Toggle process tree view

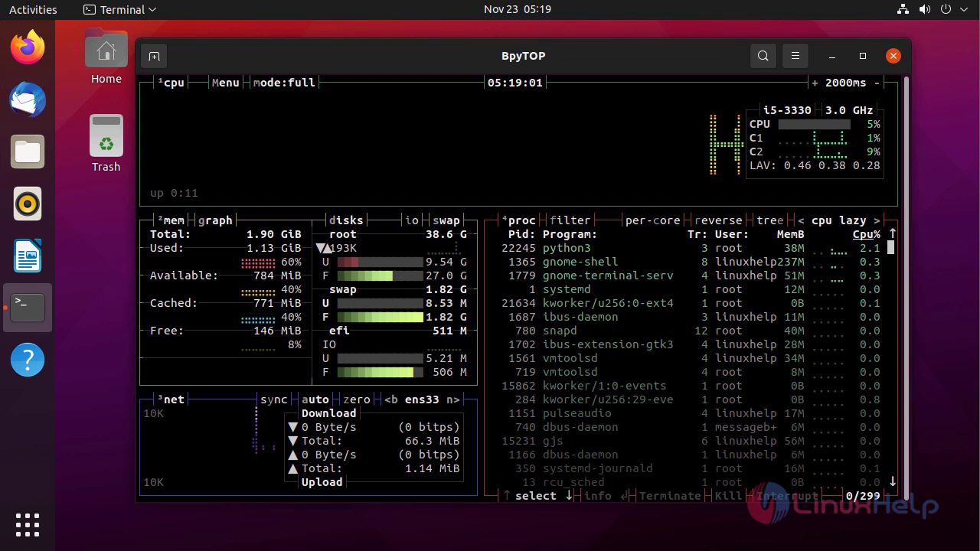(769, 220)
